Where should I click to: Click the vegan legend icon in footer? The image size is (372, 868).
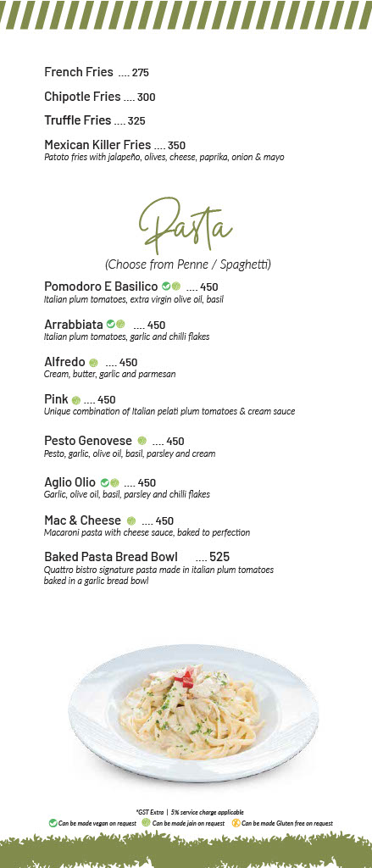tap(53, 823)
